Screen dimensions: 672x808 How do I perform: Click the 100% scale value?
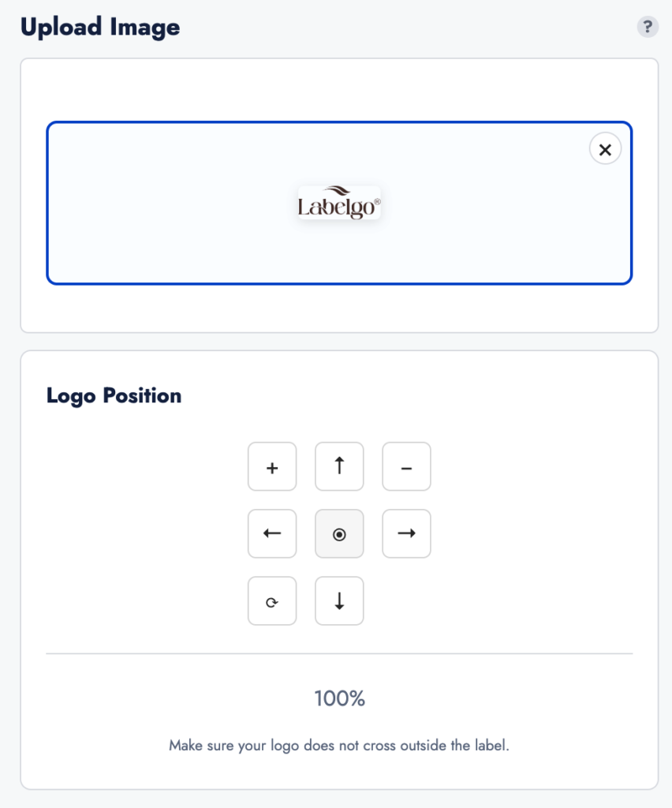[x=339, y=698]
